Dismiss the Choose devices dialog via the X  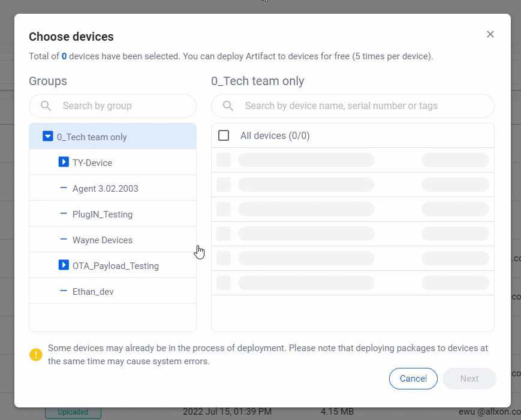[490, 34]
